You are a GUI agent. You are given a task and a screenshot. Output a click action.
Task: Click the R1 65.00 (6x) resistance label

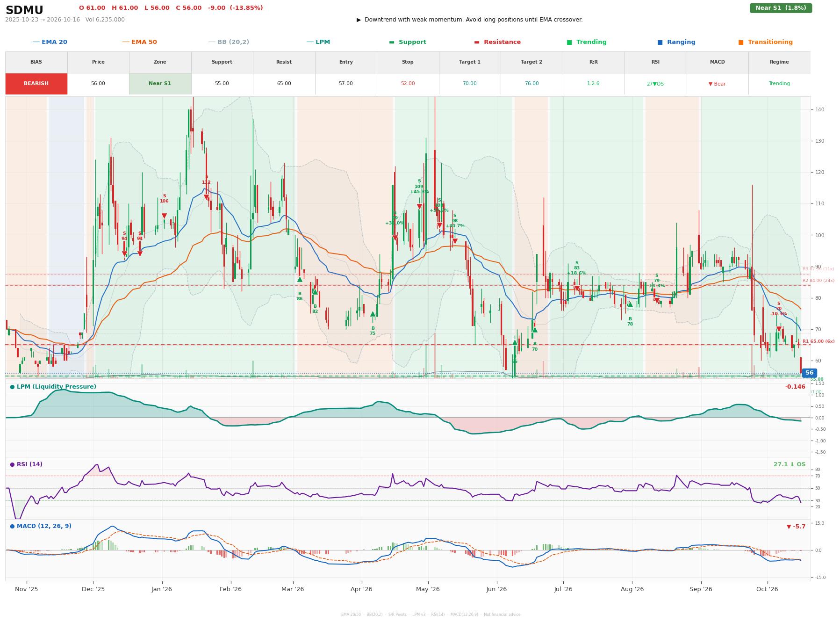tap(818, 341)
